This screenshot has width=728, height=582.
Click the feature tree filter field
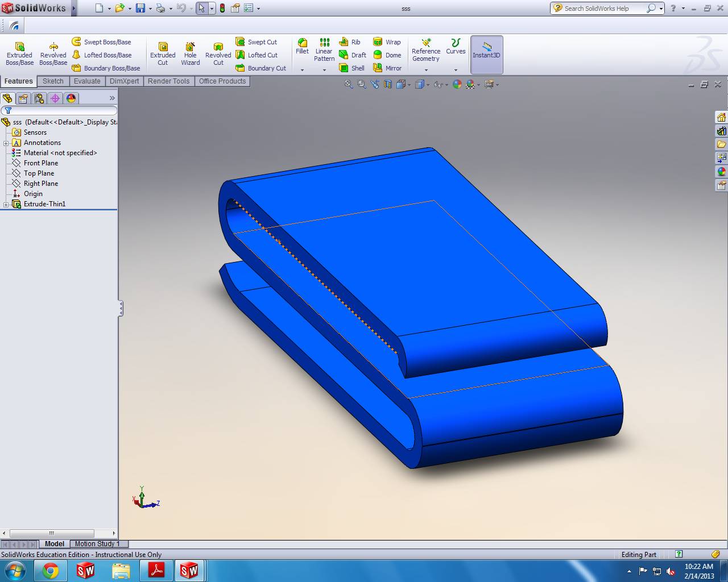point(59,111)
